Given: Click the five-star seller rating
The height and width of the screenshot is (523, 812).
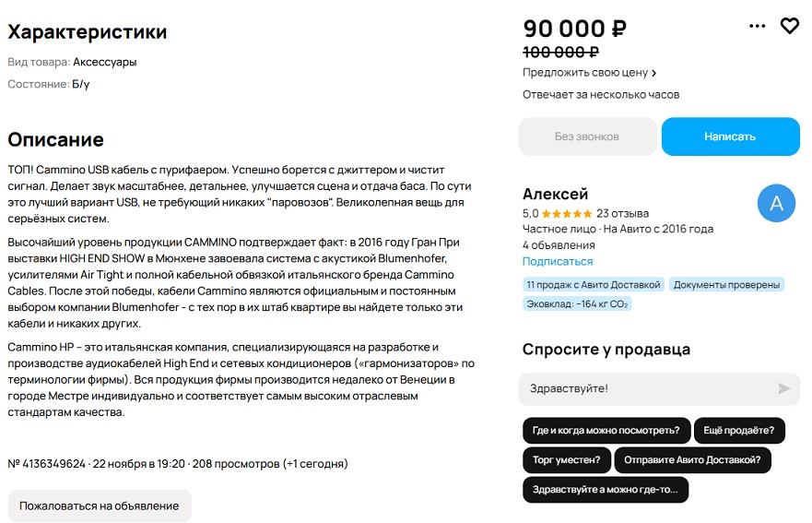Looking at the screenshot, I should (567, 213).
